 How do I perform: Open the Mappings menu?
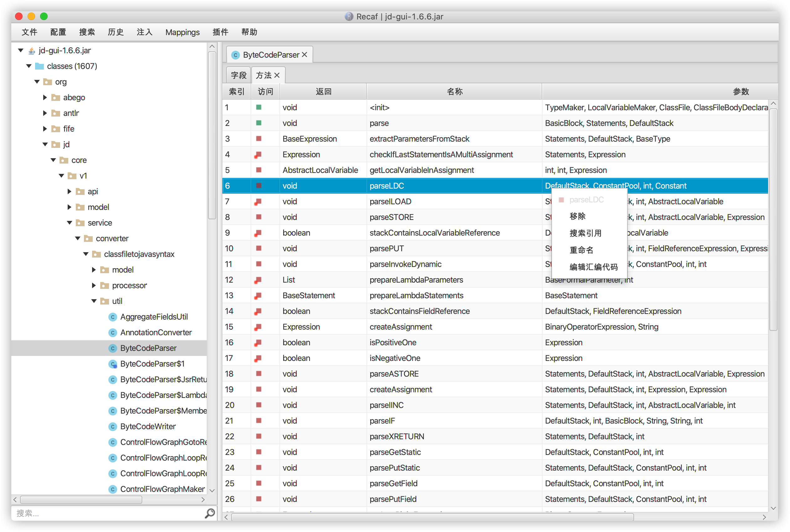coord(182,32)
